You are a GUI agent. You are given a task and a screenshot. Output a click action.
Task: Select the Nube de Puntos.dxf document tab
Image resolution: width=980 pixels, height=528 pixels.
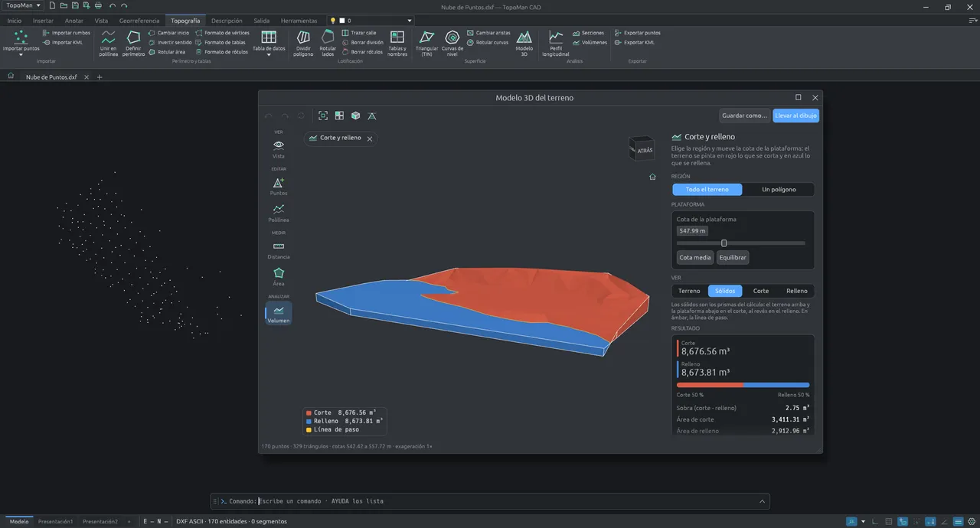(x=51, y=77)
